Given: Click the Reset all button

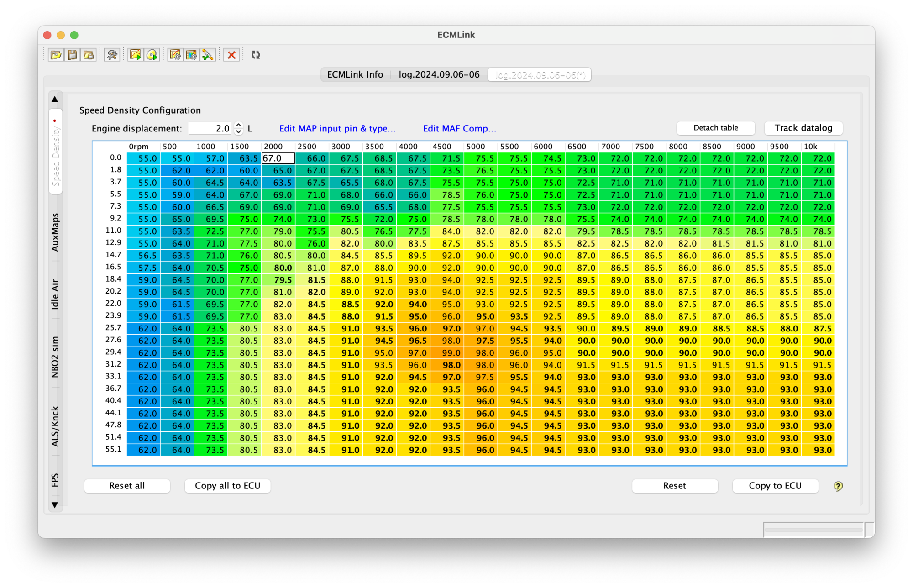Looking at the screenshot, I should pos(127,486).
